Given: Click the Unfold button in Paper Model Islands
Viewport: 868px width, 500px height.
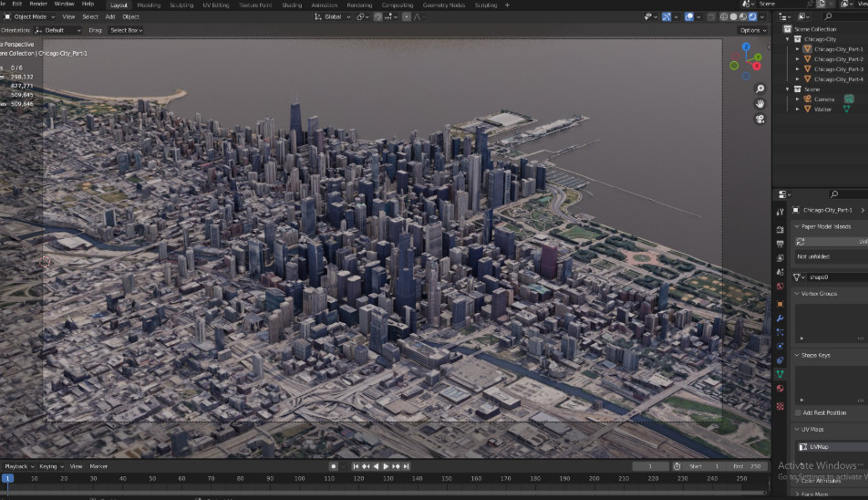Looking at the screenshot, I should click(x=832, y=242).
